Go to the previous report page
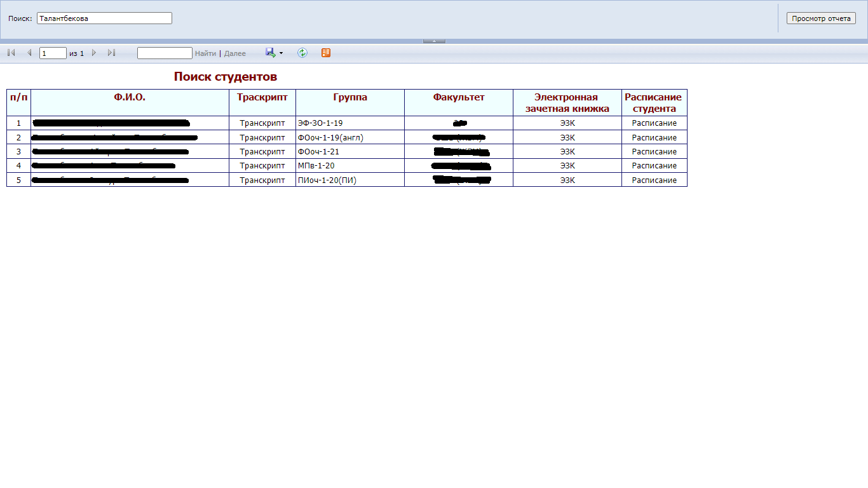This screenshot has width=868, height=488. 29,53
